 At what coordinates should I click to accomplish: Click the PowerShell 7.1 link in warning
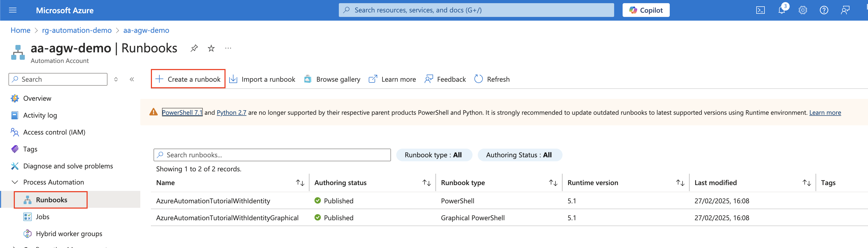[x=182, y=112]
